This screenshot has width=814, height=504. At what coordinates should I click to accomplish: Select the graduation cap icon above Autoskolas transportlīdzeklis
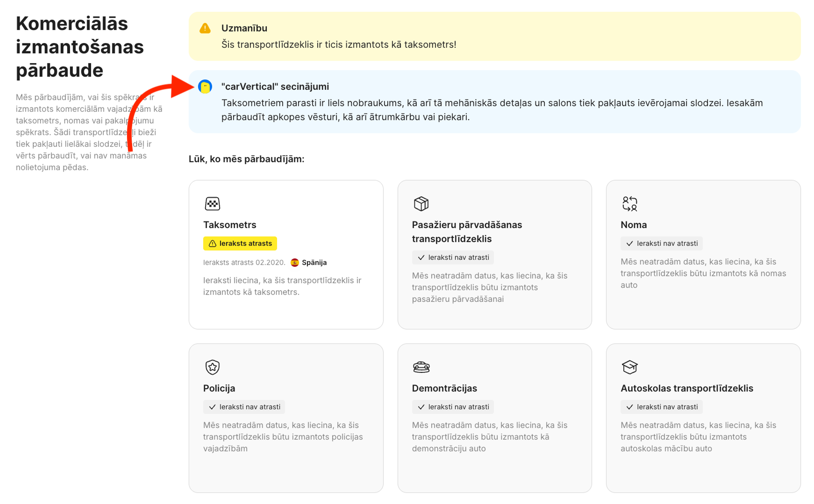click(630, 367)
